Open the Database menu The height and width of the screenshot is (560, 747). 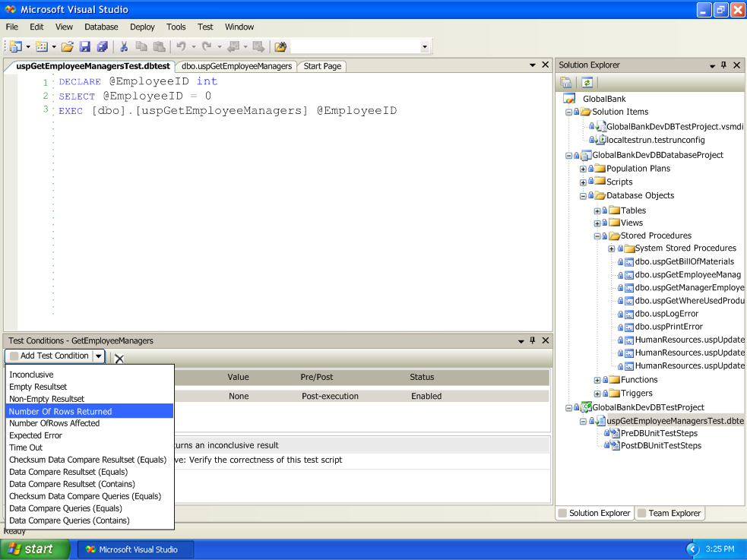[101, 27]
